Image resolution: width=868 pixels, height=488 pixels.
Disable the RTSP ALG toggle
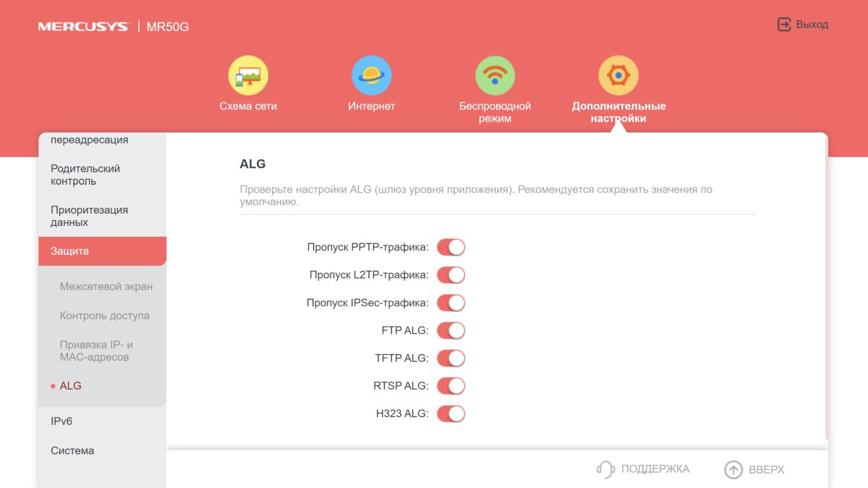pos(451,386)
